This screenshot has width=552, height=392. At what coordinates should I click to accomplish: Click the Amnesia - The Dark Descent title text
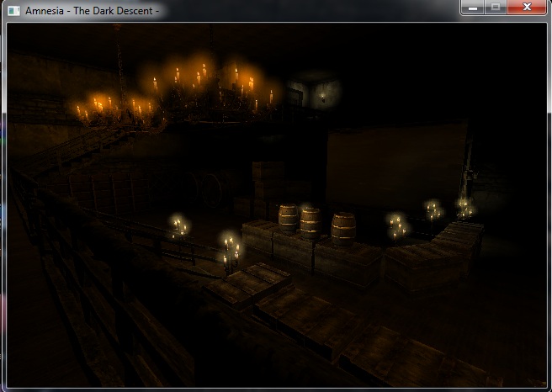click(91, 10)
